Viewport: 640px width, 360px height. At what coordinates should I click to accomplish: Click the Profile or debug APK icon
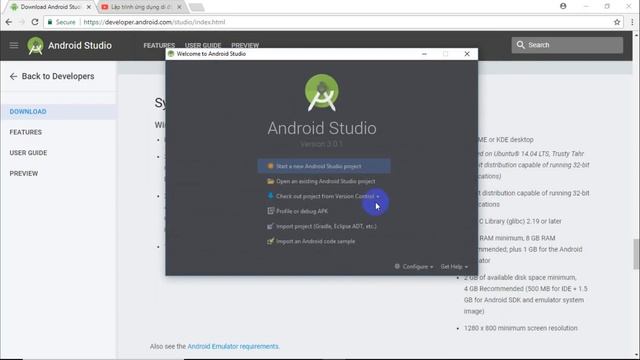[270, 211]
